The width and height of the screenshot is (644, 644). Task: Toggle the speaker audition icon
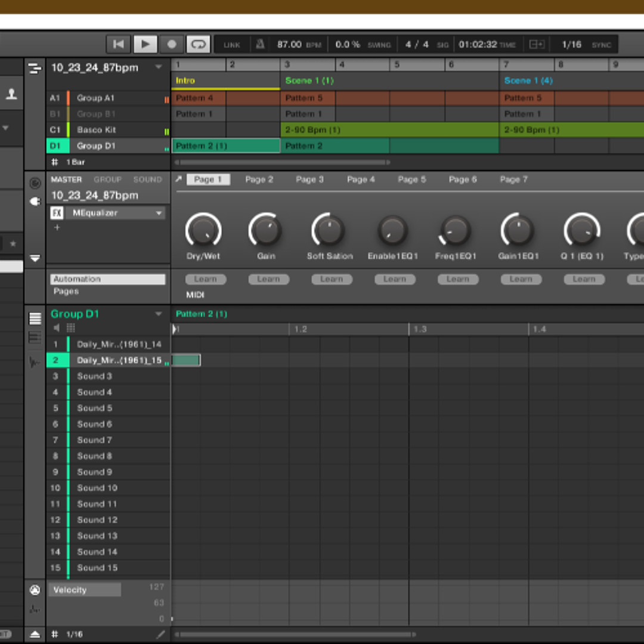click(x=57, y=328)
